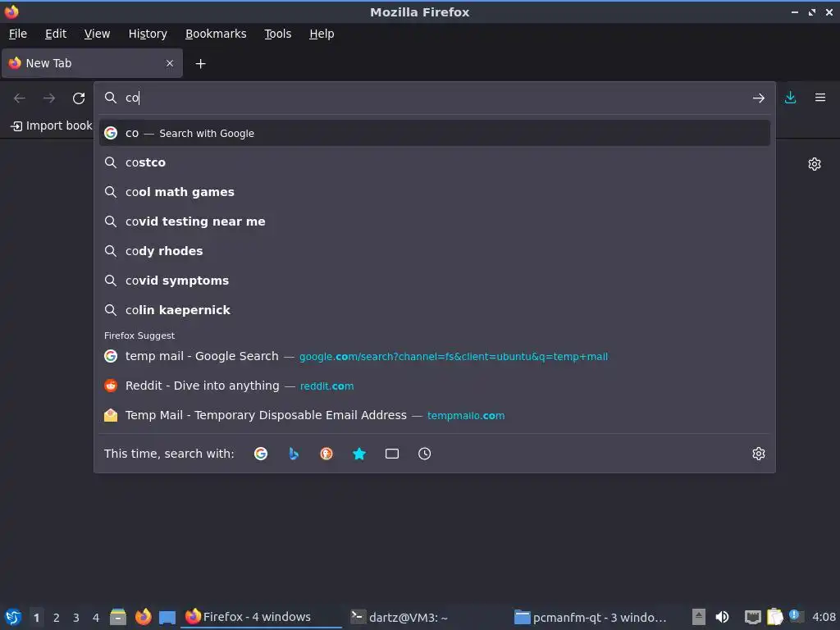The width and height of the screenshot is (840, 630).
Task: Click the Import bookmarks toolbar button
Action: click(51, 126)
